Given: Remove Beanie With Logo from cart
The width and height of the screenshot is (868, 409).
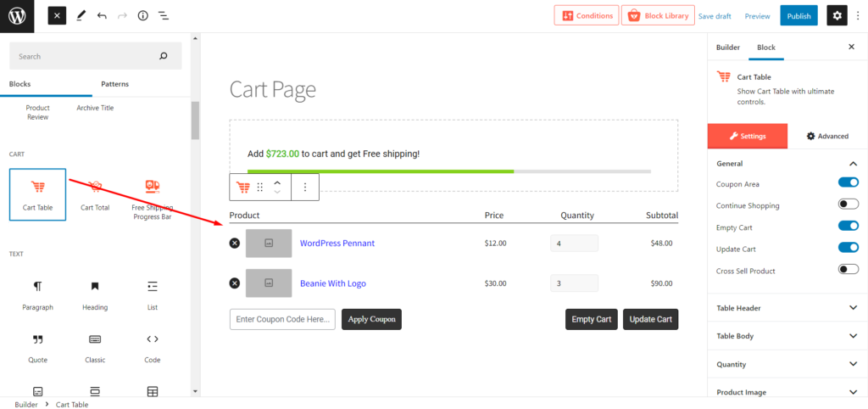Looking at the screenshot, I should (235, 283).
